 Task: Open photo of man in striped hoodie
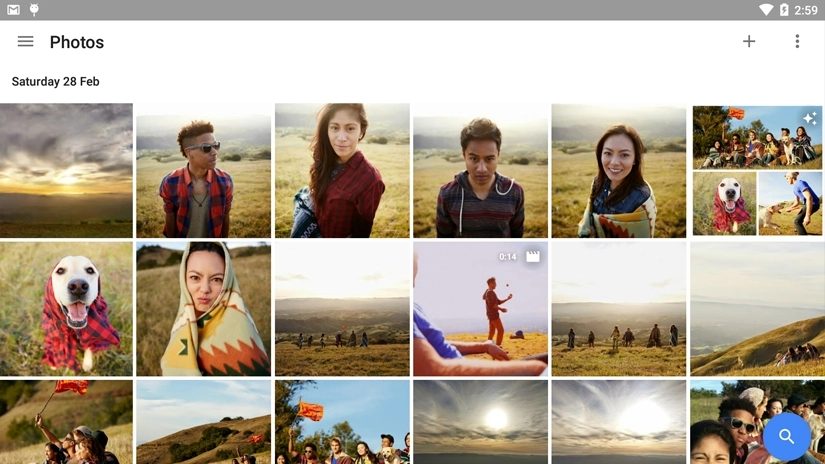pos(480,170)
